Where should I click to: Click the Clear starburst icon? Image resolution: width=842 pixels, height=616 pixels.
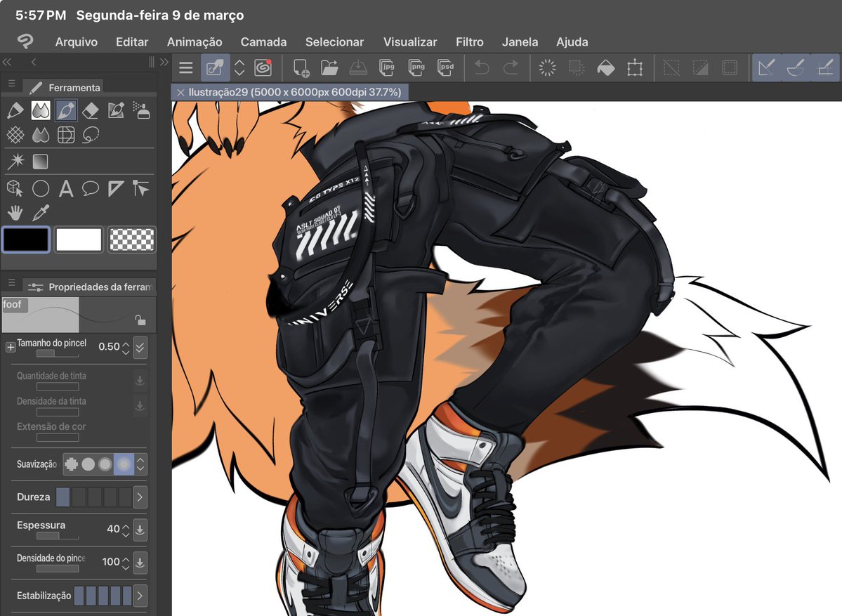tap(547, 67)
